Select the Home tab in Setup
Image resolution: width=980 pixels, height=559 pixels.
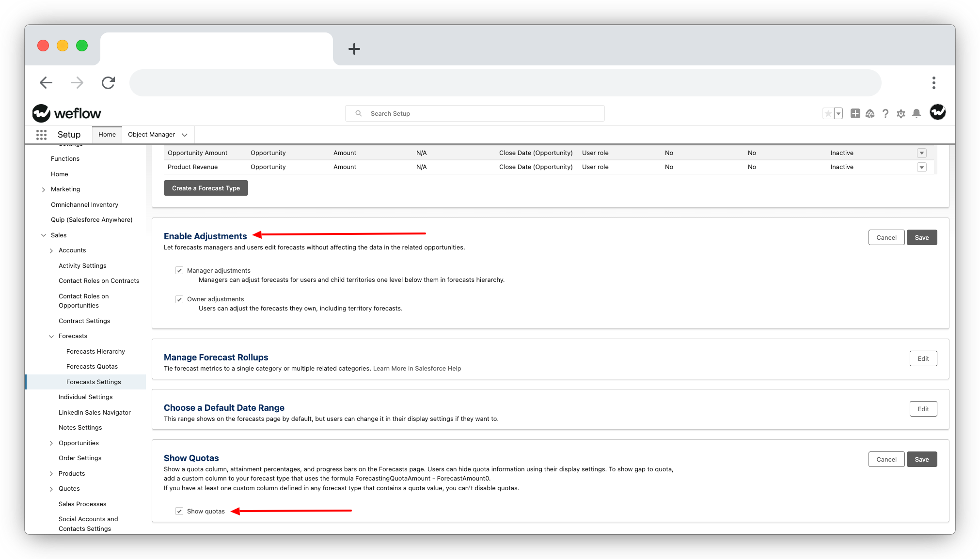point(107,134)
